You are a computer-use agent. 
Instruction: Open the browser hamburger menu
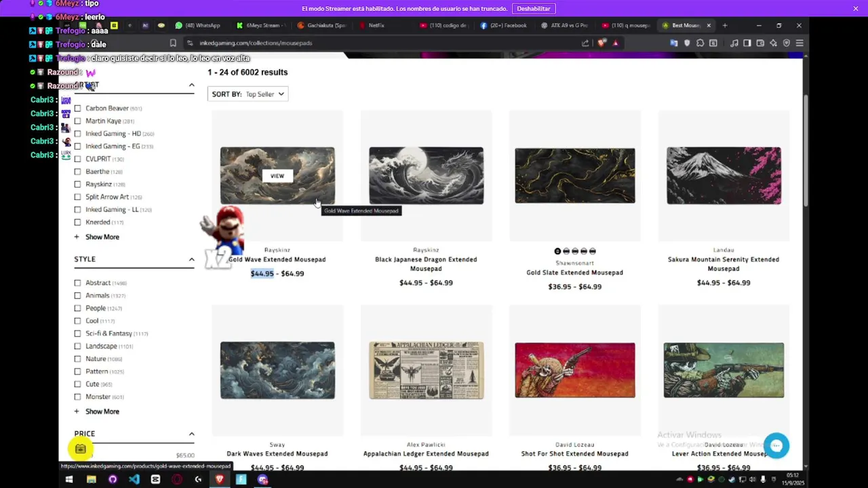pyautogui.click(x=800, y=43)
